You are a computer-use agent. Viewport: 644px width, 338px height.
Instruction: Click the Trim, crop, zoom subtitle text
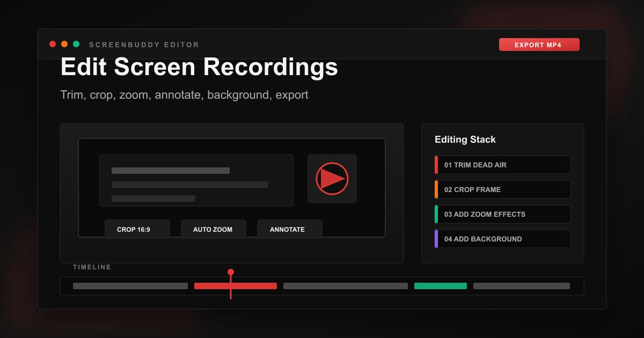184,95
